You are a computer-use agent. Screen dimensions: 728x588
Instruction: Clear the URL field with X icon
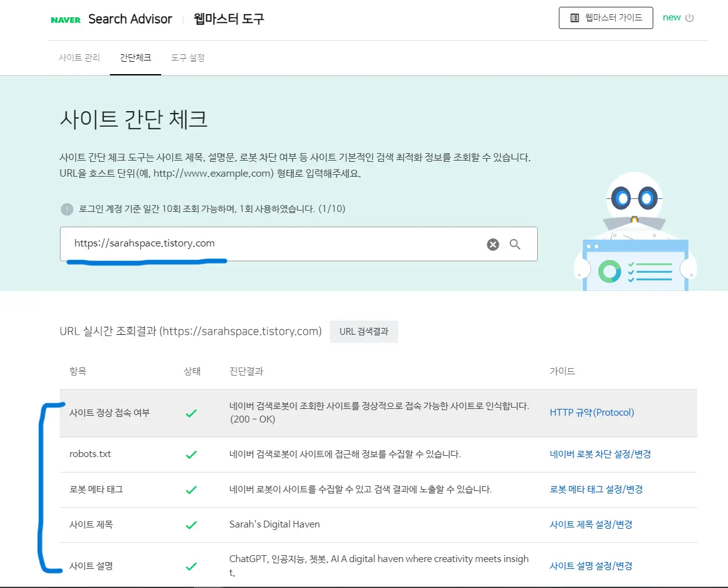click(493, 245)
